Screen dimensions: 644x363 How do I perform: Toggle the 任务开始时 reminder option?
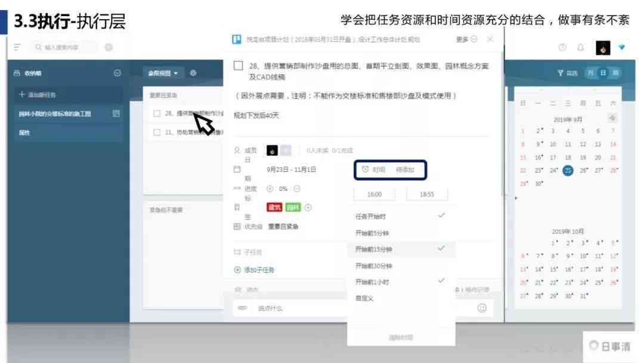pos(401,216)
